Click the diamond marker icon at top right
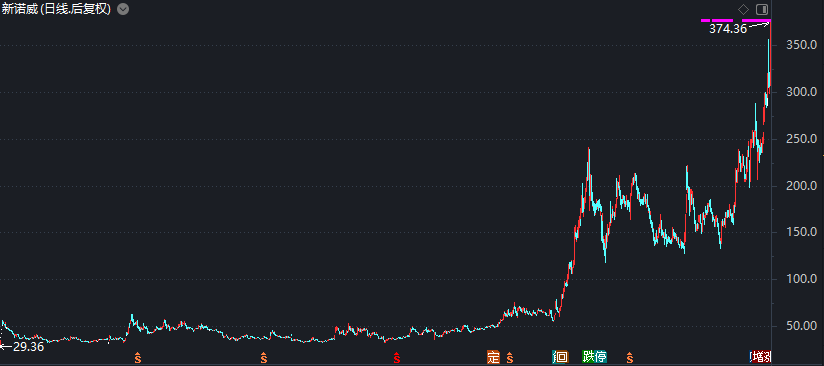Image resolution: width=824 pixels, height=366 pixels. pyautogui.click(x=744, y=9)
